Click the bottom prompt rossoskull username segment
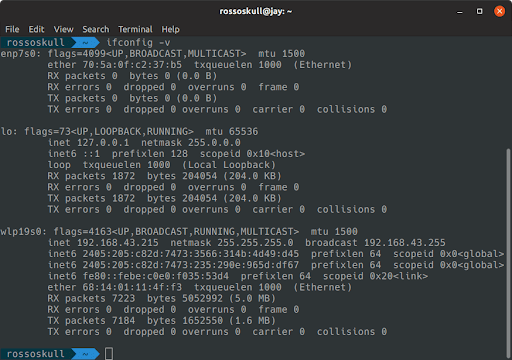The image size is (512, 360). [35, 354]
